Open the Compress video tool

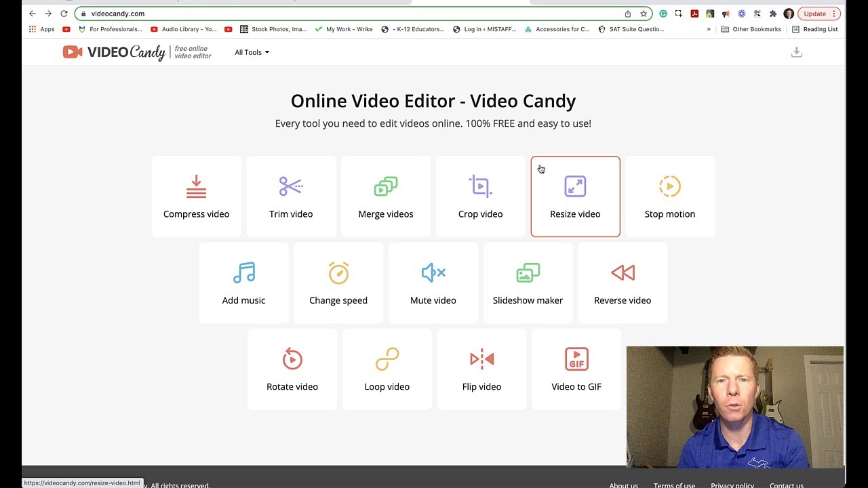tap(196, 197)
